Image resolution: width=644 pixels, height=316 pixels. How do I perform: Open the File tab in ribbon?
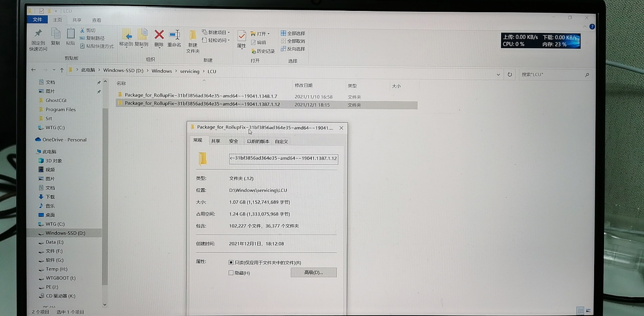point(37,19)
